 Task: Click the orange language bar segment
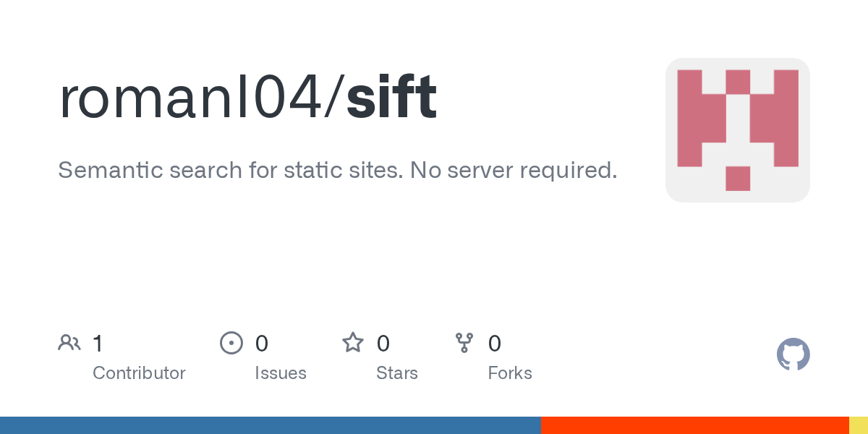[694, 425]
